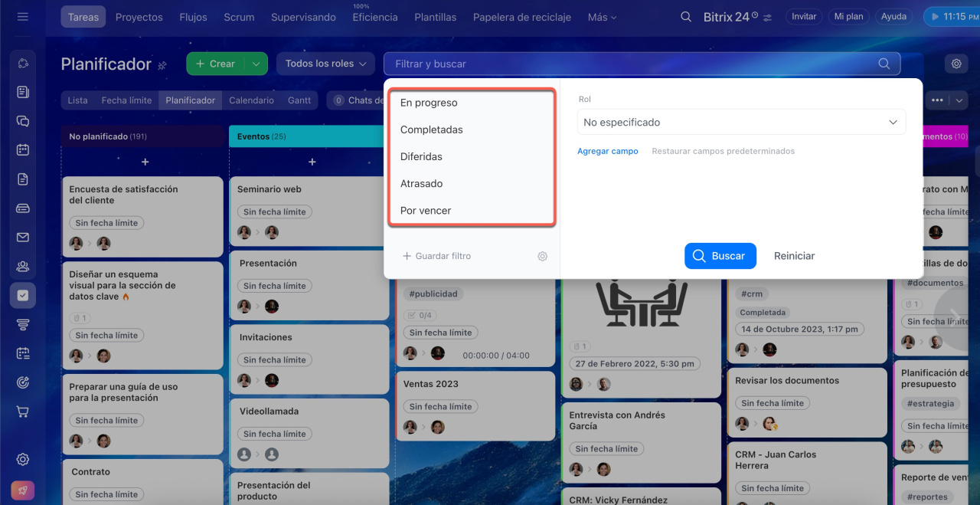The width and height of the screenshot is (980, 505).
Task: Add a card in No planificado column
Action: click(145, 162)
